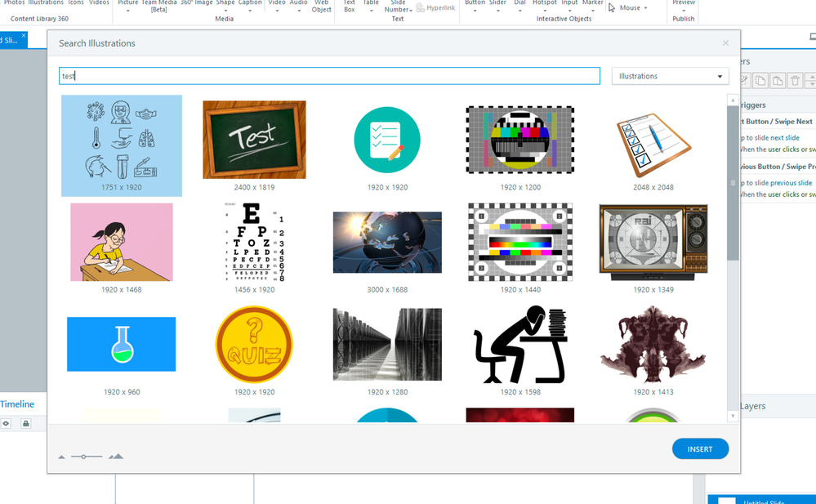Image resolution: width=816 pixels, height=504 pixels.
Task: Click the Text Box ribbon button
Action: click(350, 6)
